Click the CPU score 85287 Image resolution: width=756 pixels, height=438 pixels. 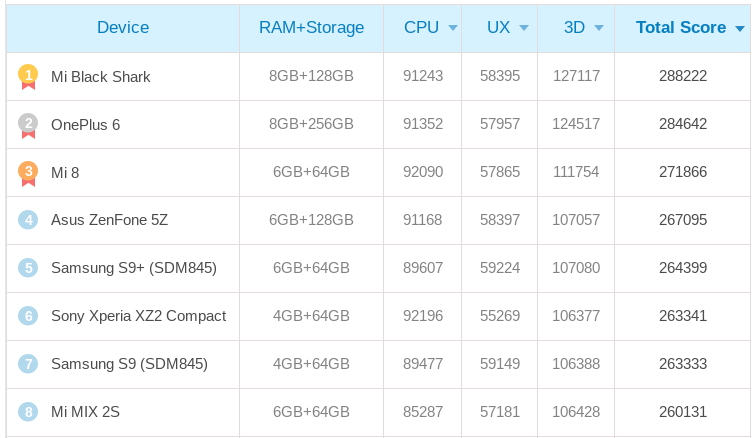423,412
